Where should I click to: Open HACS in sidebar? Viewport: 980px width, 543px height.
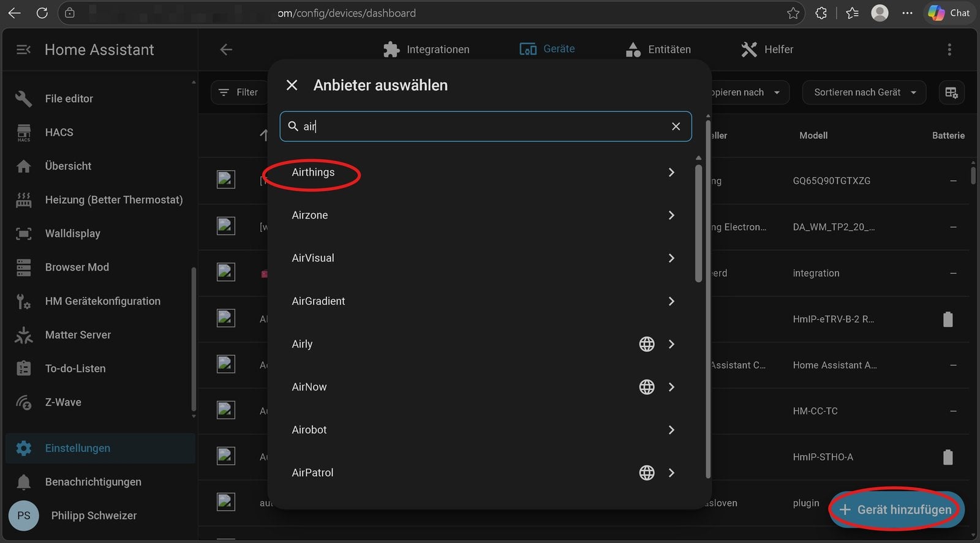(x=99, y=132)
